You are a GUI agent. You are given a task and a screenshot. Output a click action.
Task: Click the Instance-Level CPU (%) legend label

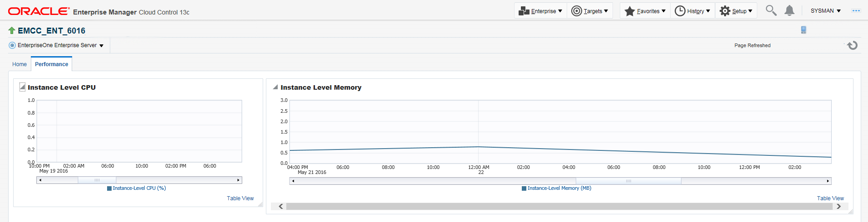pos(139,188)
